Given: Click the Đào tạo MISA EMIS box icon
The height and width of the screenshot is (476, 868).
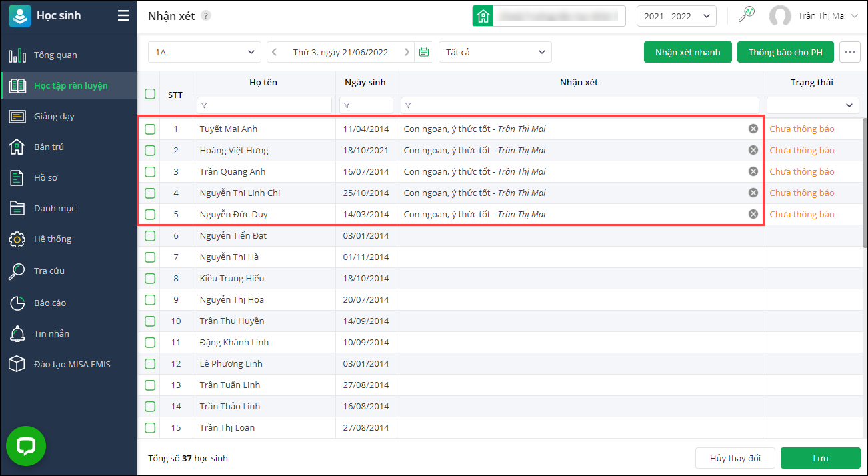Looking at the screenshot, I should (x=17, y=364).
